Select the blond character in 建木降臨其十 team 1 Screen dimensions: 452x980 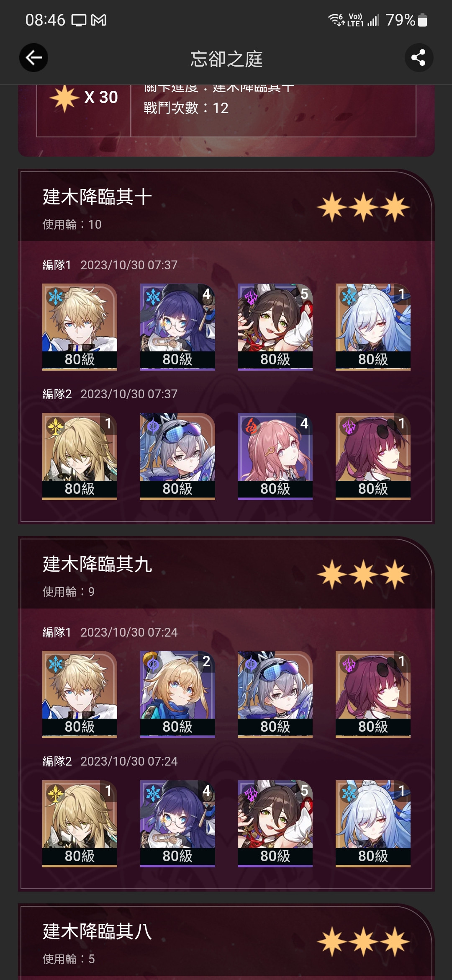point(80,327)
